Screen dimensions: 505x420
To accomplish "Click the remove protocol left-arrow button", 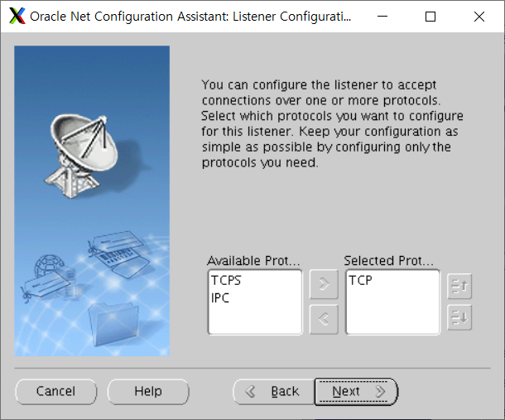I will 324,320.
